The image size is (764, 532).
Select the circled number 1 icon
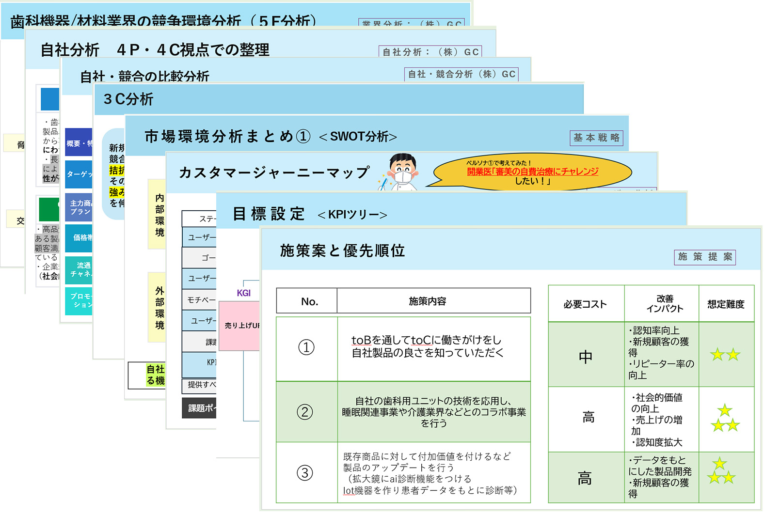tap(306, 347)
